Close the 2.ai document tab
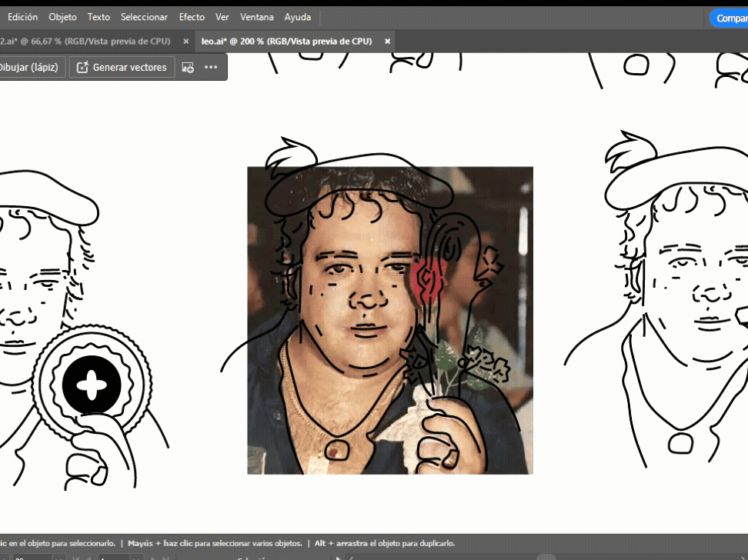Image resolution: width=748 pixels, height=560 pixels. coord(186,42)
